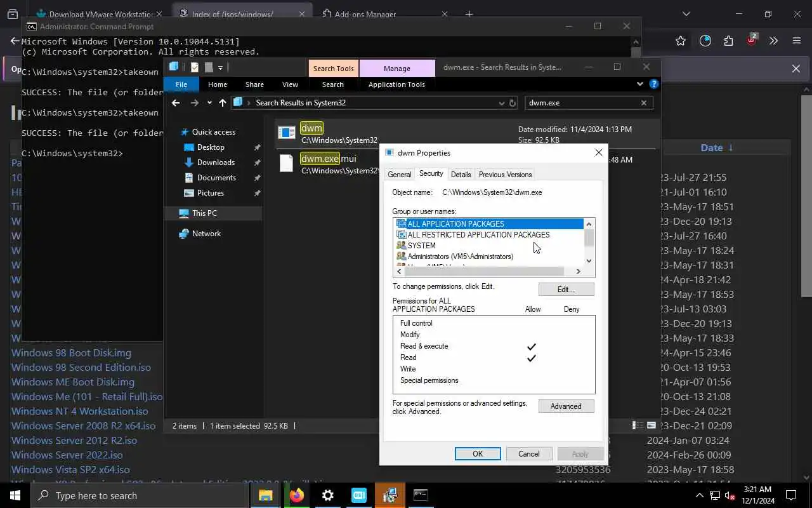Click the Edit... permissions button
The image size is (812, 508).
pos(566,290)
